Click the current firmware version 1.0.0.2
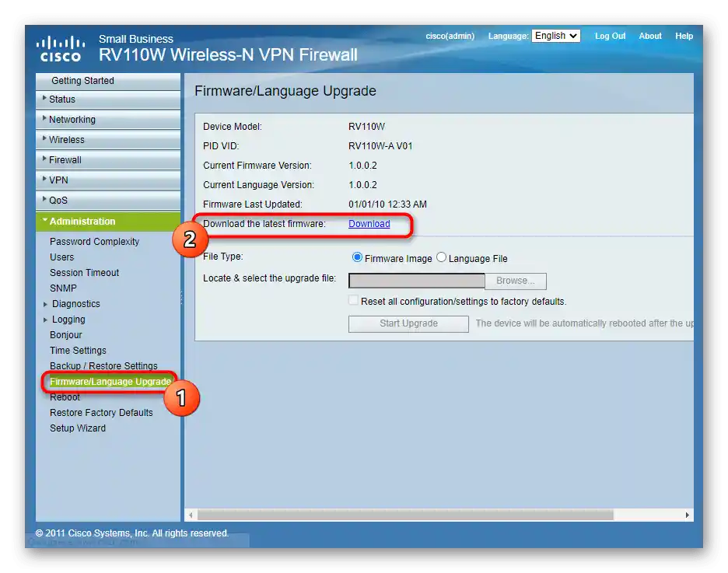 (362, 166)
